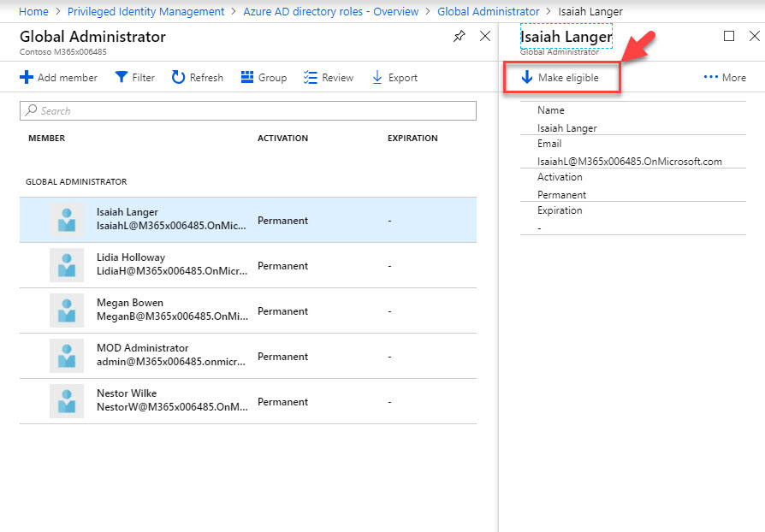Open the More options menu
Screen dimensions: 765x532
click(x=724, y=78)
